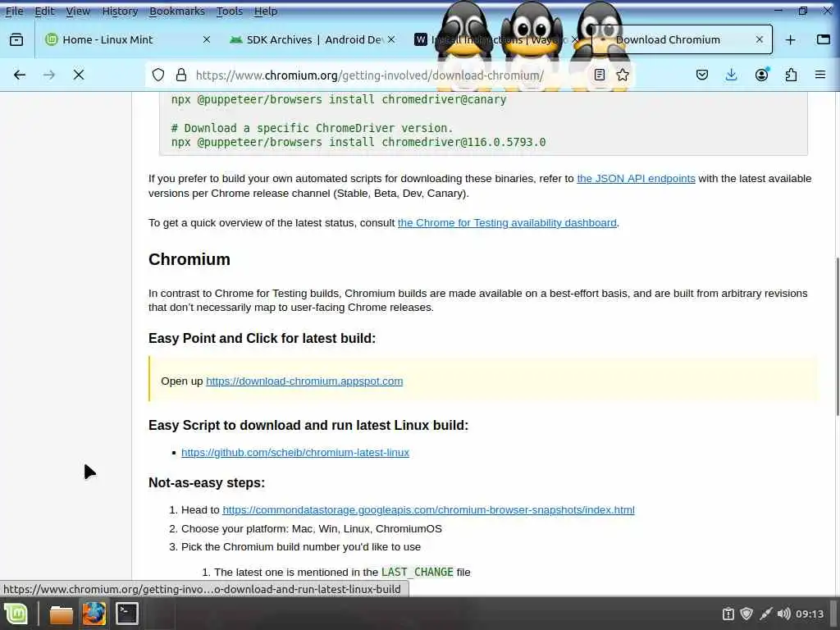Toggle reader view icon in address bar
Viewport: 840px width, 630px height.
(x=600, y=75)
